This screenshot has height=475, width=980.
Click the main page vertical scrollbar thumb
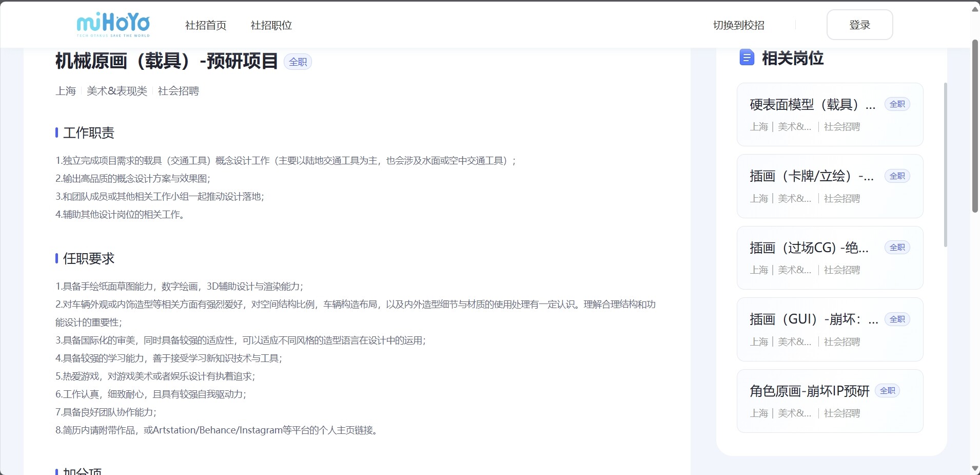click(975, 126)
